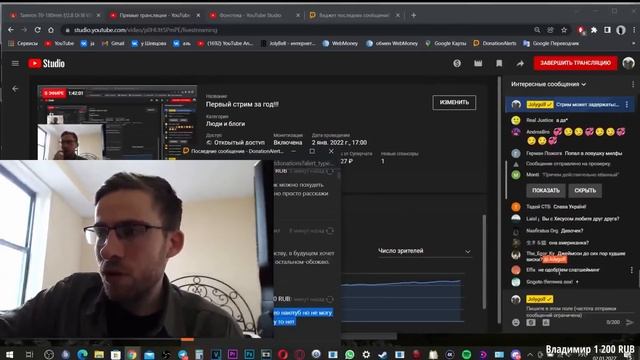Open the emoji picker in chat
640x360 pixels.
tap(516, 322)
